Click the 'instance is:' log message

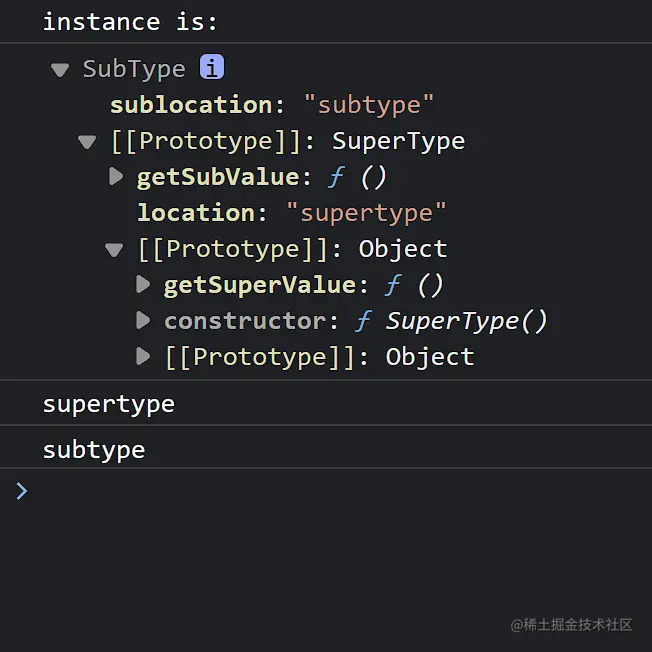[130, 22]
